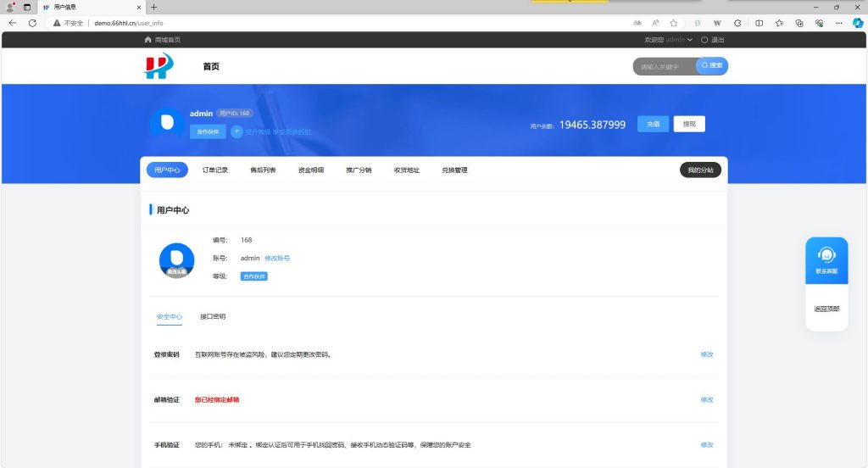Open the read aloud icon in address bar
This screenshot has height=468, width=868.
[655, 23]
